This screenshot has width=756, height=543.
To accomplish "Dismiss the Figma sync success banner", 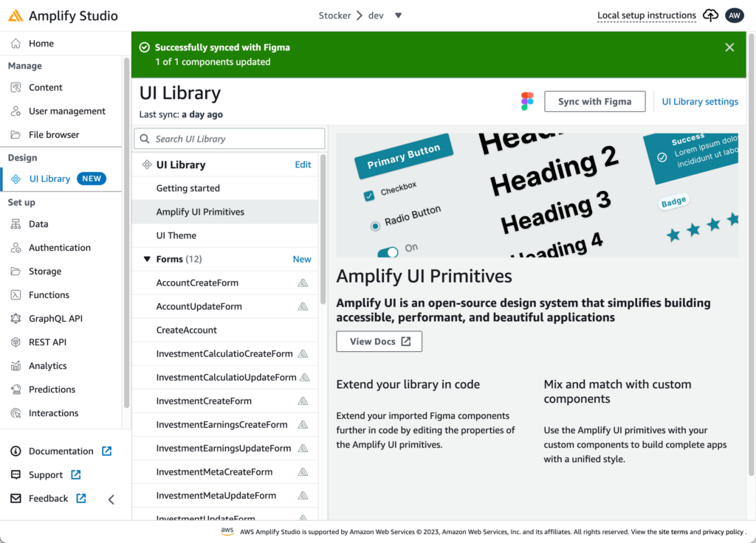I will point(729,47).
